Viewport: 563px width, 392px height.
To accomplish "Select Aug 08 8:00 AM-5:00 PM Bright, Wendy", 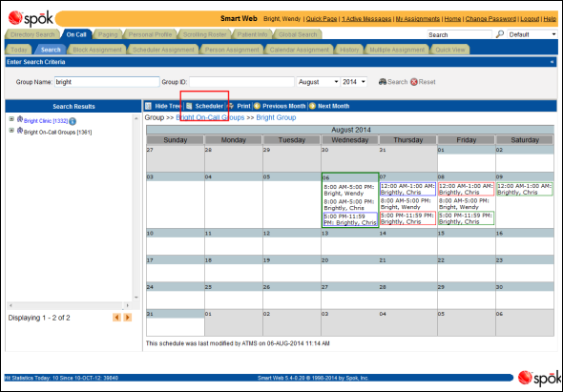I will (466, 203).
